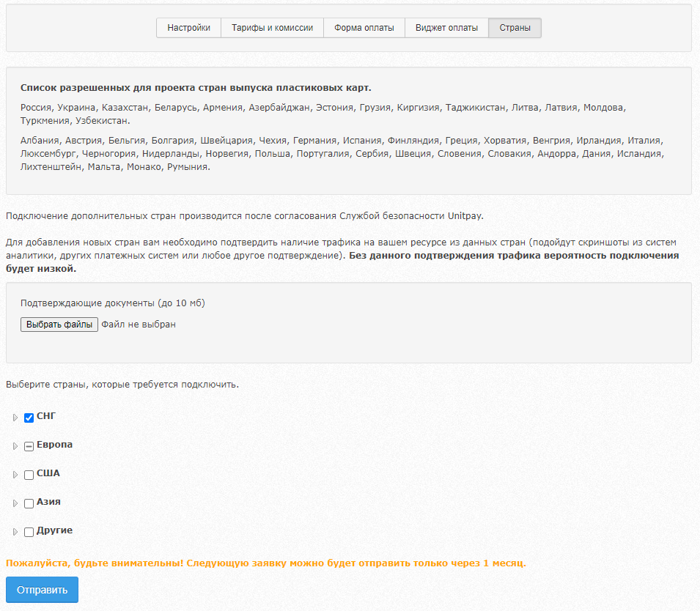
Task: Uncheck the СНГ checkbox
Action: [x=29, y=418]
